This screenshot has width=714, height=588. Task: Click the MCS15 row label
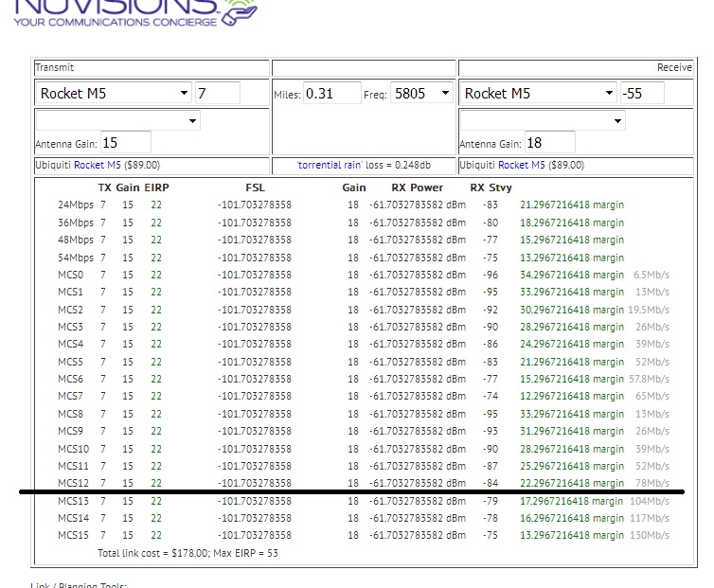(73, 535)
